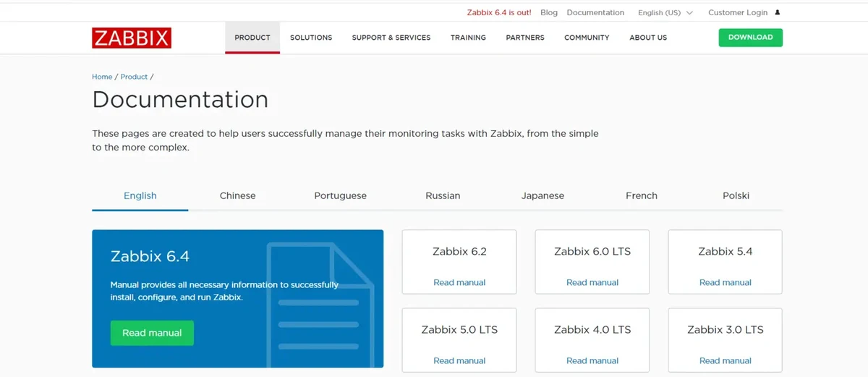Open the Product menu
Screen dimensions: 868x377
pyautogui.click(x=252, y=38)
